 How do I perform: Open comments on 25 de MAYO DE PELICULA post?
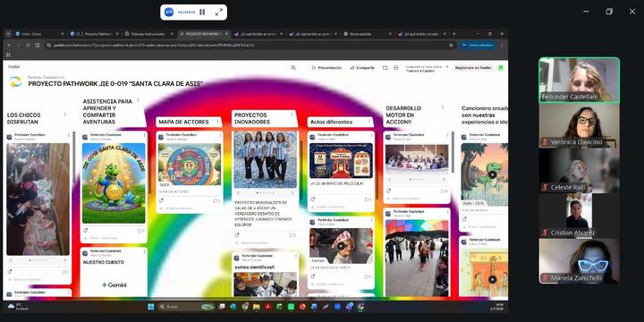pos(368,199)
